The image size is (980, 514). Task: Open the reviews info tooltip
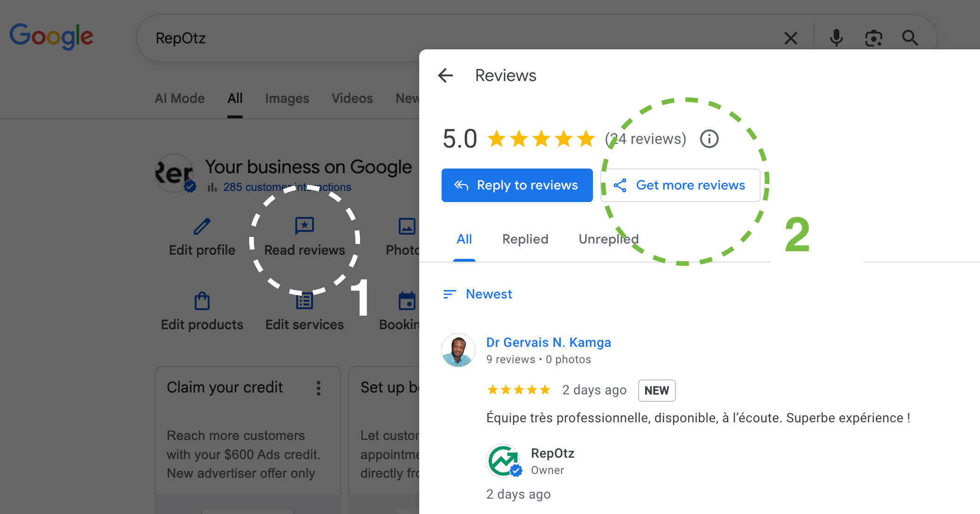click(709, 138)
